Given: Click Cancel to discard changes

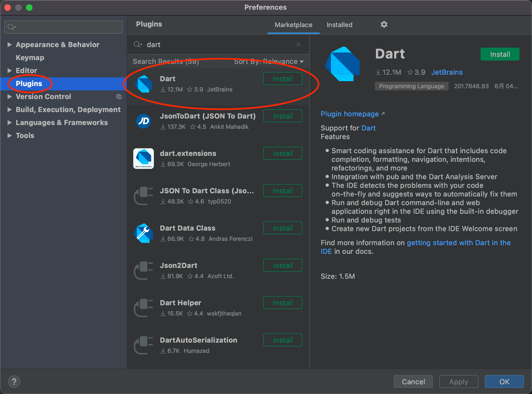Looking at the screenshot, I should 413,382.
